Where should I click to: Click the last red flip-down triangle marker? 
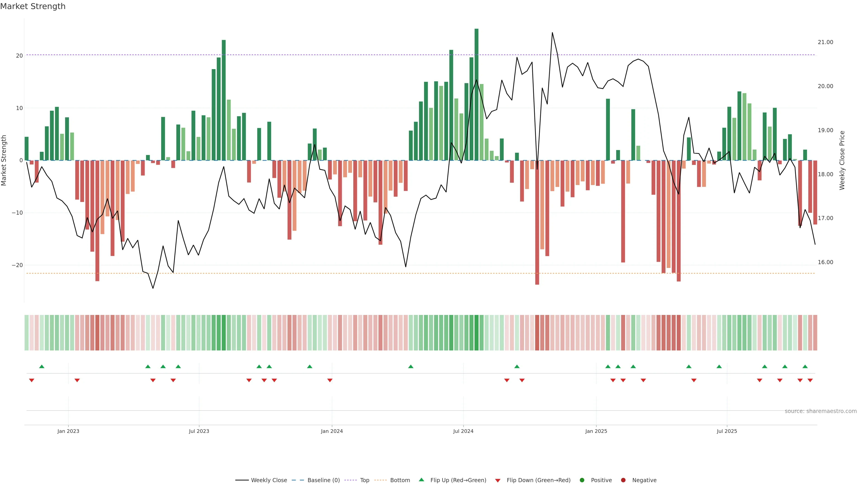(810, 380)
